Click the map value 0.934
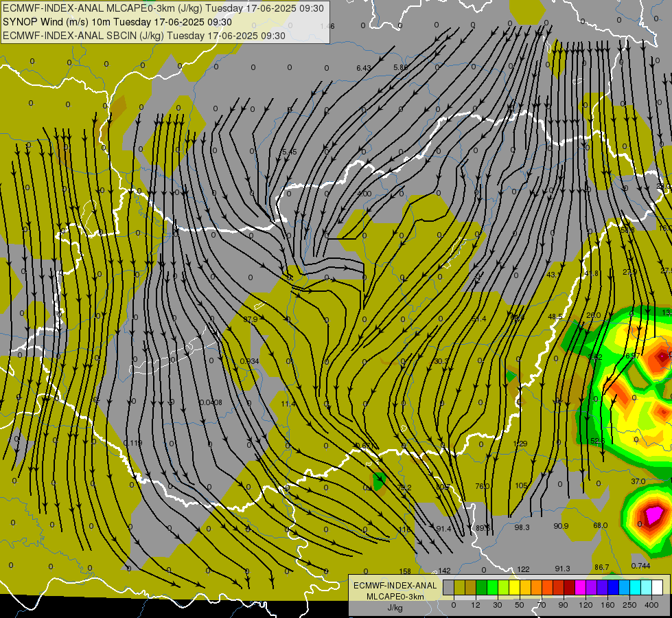Screen dimensions: 672x618 click(x=249, y=361)
